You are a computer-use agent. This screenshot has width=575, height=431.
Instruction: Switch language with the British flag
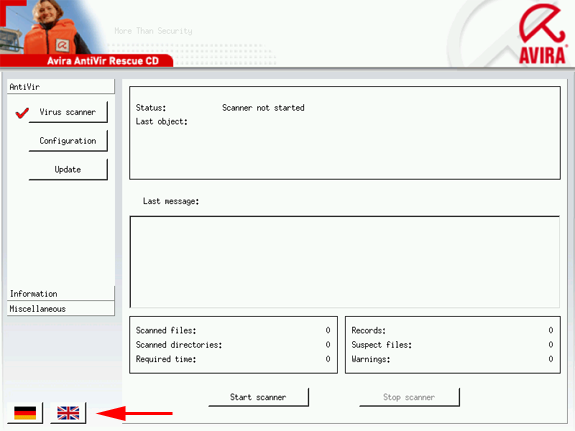[68, 413]
